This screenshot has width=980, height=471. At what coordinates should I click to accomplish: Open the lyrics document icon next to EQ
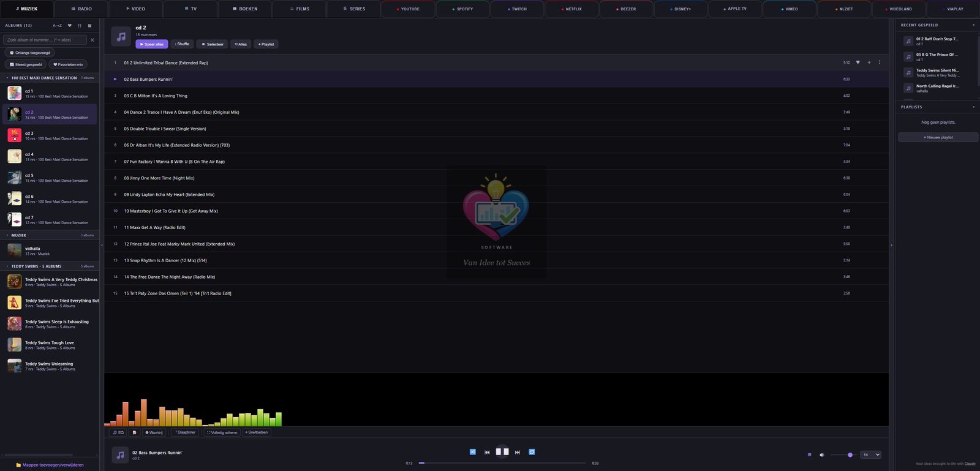pyautogui.click(x=134, y=432)
